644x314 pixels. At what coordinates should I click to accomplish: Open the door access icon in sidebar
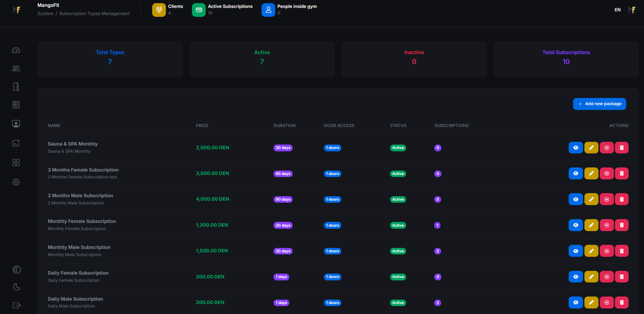tap(16, 86)
